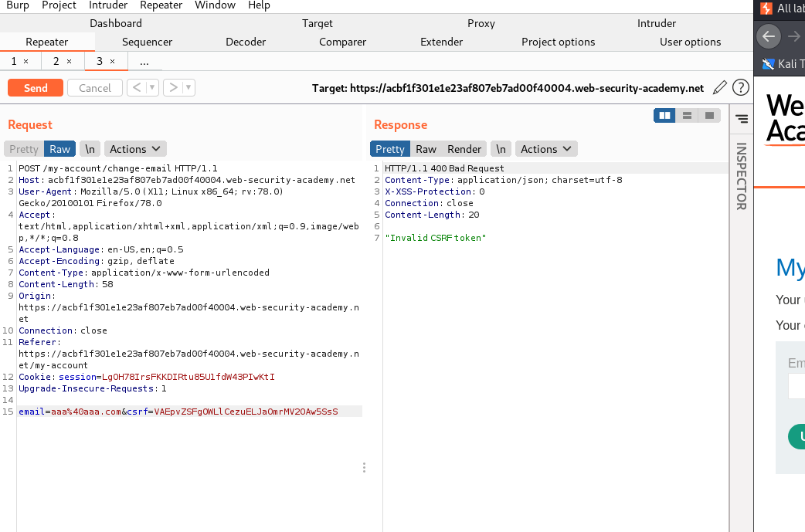This screenshot has height=532, width=805.
Task: Click the X-XSS-Protection response header
Action: coord(435,191)
